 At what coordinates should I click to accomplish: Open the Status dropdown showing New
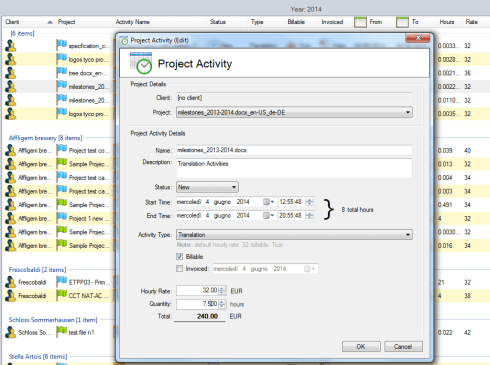(234, 187)
